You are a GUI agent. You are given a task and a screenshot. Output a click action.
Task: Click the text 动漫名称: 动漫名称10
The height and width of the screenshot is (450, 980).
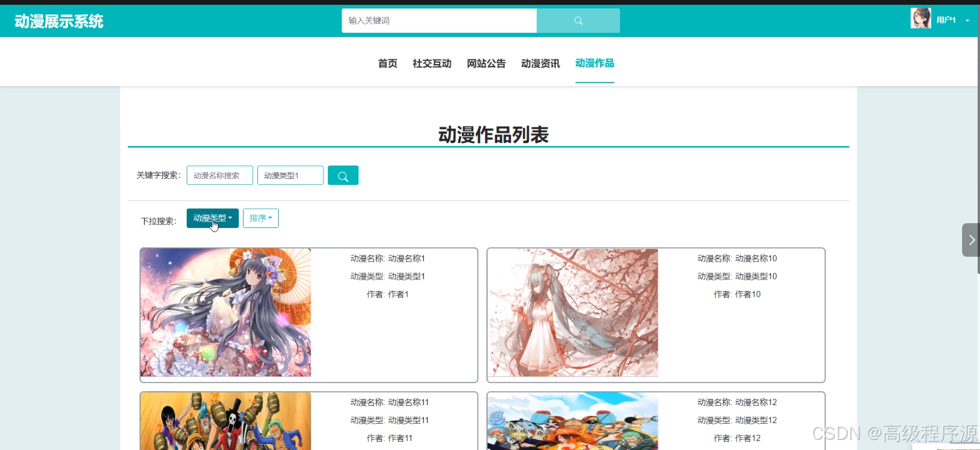(x=737, y=259)
